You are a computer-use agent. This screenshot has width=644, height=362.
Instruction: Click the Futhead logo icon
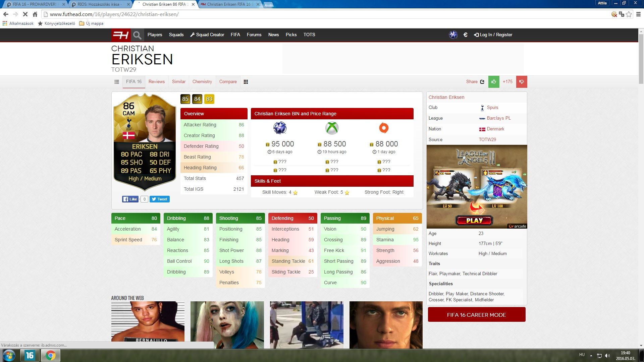click(121, 35)
